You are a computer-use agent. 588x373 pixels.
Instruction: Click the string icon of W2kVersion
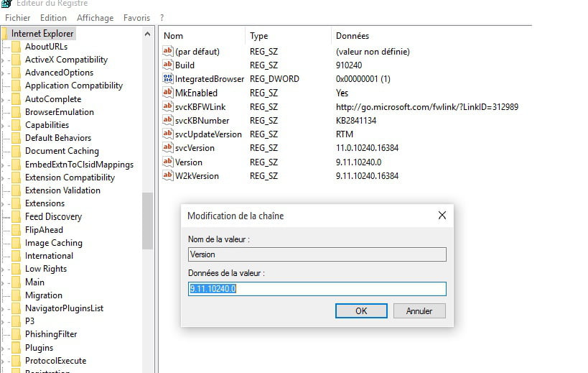pos(167,175)
